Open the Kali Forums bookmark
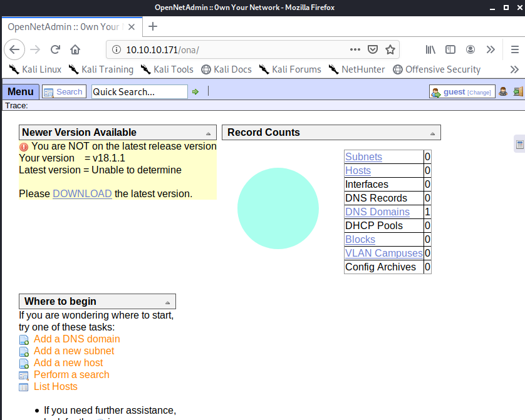Image resolution: width=525 pixels, height=420 pixels. (289, 69)
